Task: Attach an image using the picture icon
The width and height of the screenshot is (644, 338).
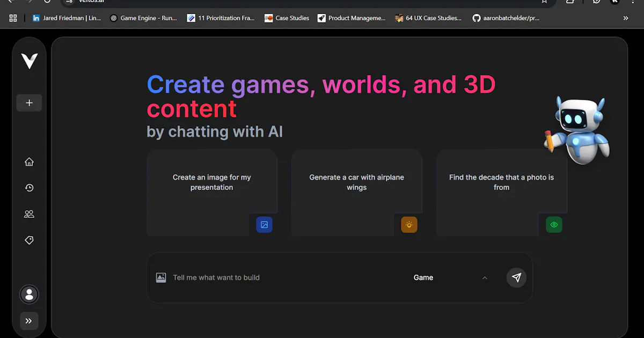Action: click(x=161, y=277)
